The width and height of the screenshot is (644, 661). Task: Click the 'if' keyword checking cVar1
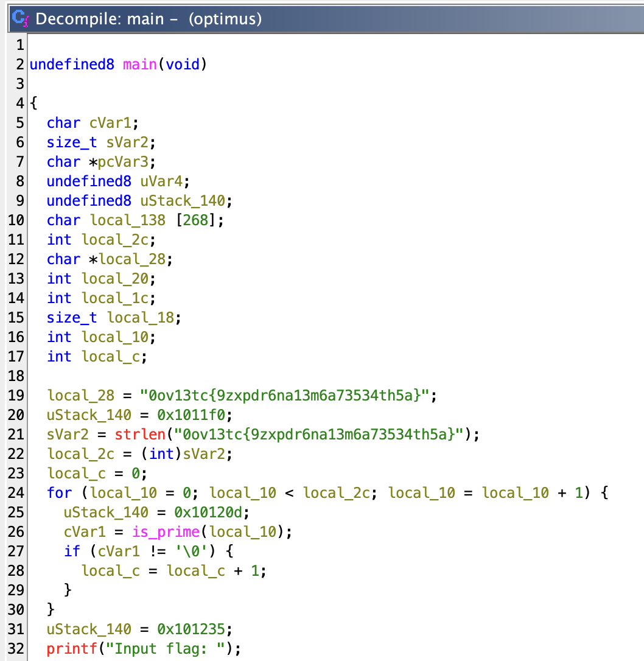pos(72,551)
